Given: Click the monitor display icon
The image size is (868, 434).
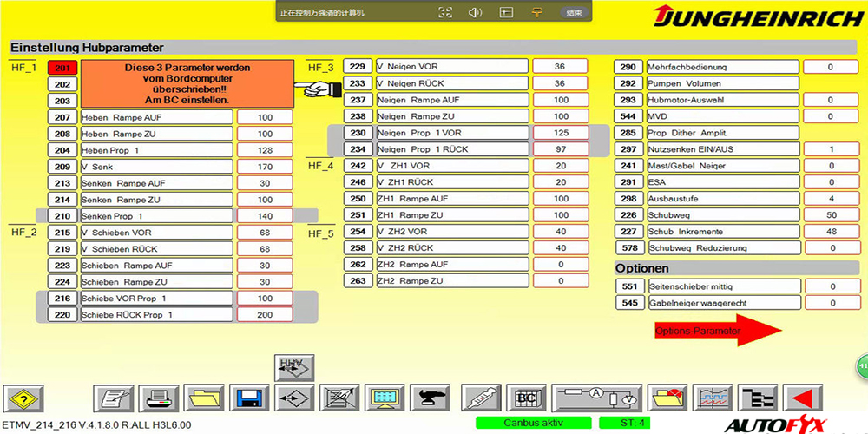Looking at the screenshot, I should click(x=384, y=398).
